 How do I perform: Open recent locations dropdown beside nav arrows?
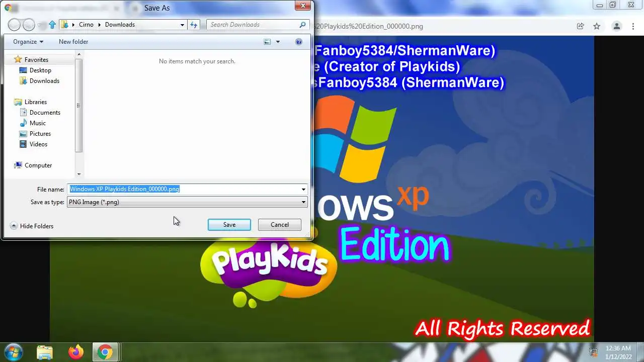(x=39, y=25)
